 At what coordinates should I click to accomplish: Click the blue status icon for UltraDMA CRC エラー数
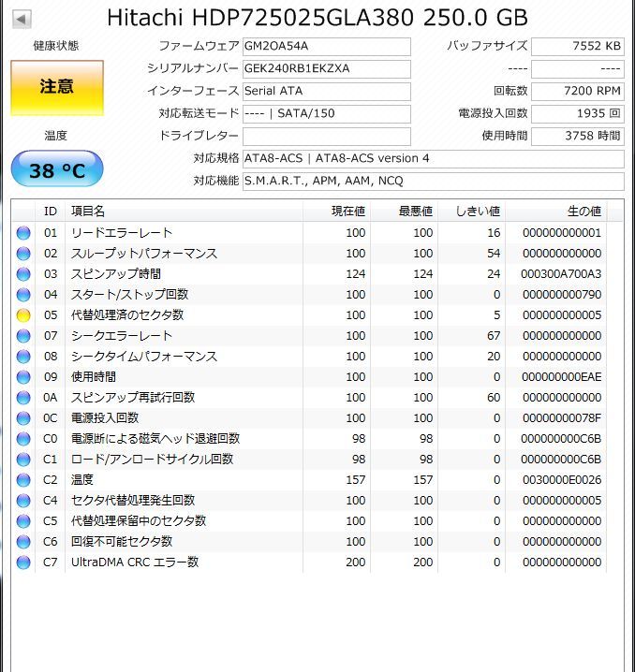(x=23, y=562)
